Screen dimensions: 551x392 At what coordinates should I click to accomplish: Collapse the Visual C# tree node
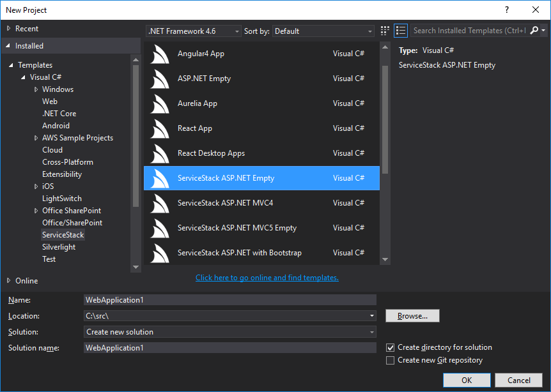point(23,77)
